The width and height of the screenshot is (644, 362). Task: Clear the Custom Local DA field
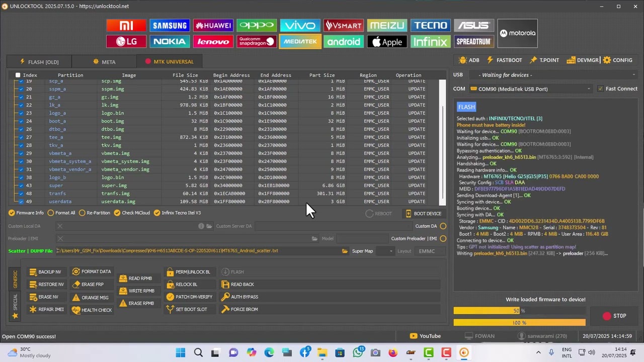coord(60,226)
